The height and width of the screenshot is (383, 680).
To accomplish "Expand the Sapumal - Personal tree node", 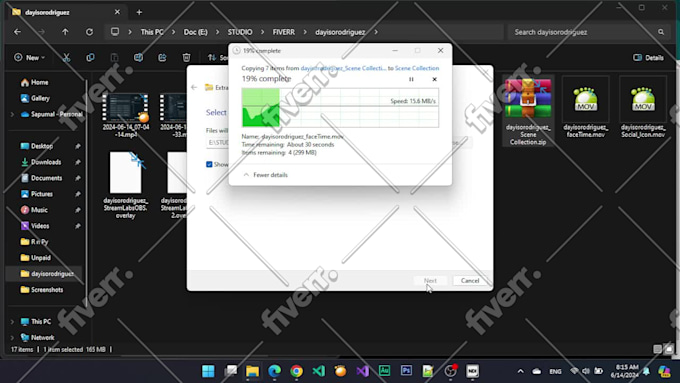I will click(12, 115).
